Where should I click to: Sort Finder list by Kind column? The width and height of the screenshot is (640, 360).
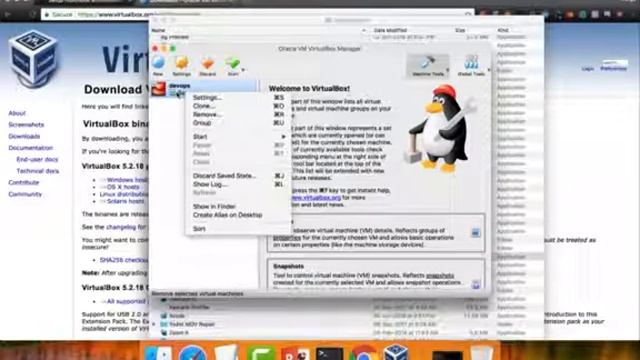502,30
